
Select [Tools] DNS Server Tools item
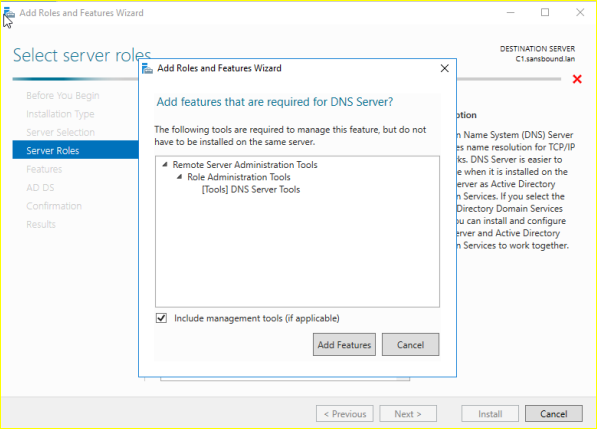[251, 189]
